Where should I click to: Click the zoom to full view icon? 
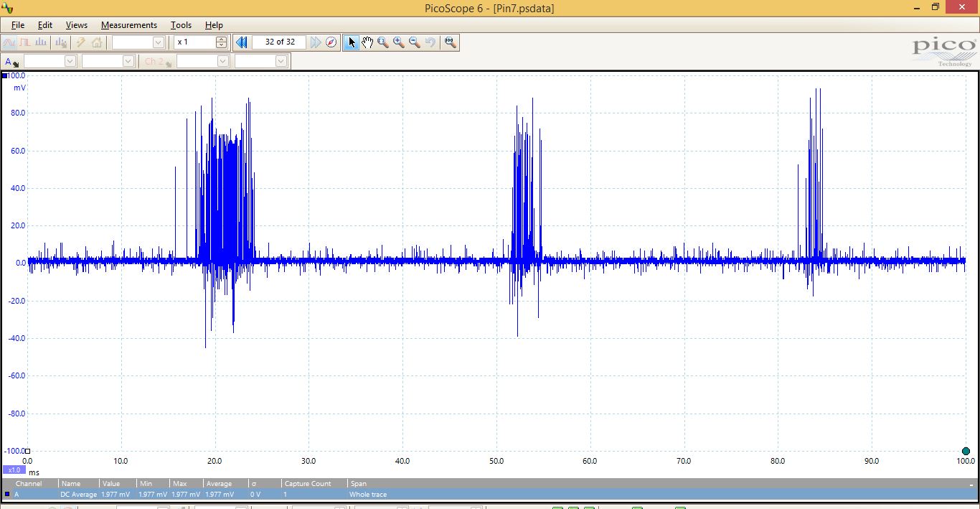(x=450, y=42)
